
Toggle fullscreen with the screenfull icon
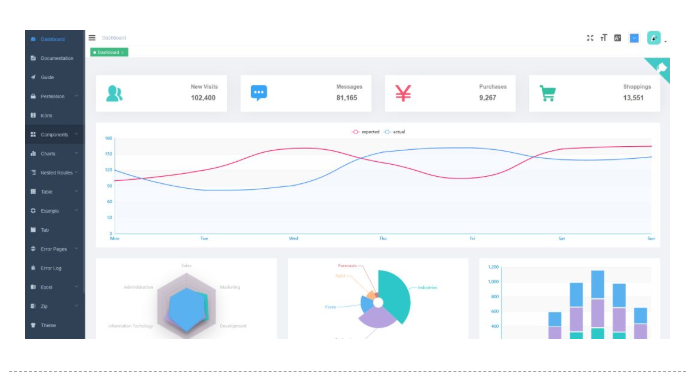(x=590, y=38)
